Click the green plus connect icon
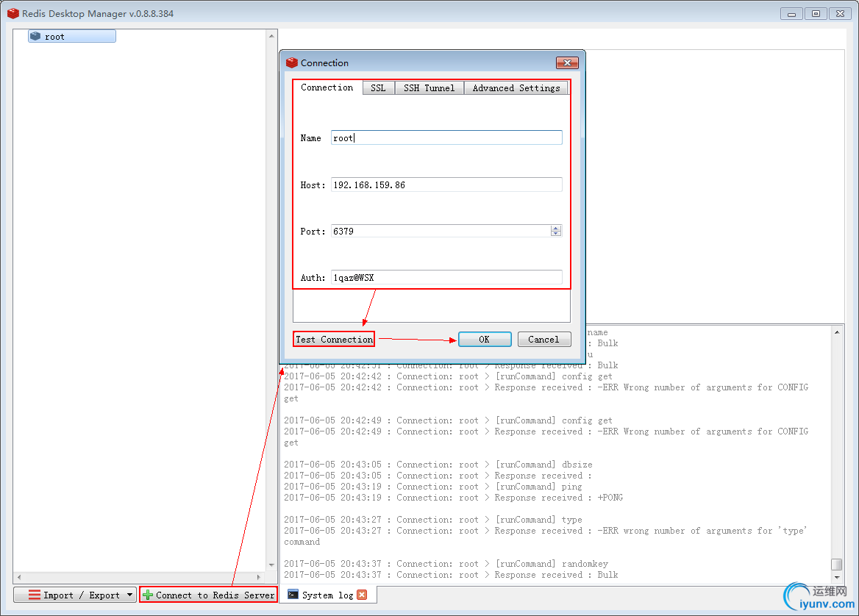 (x=147, y=595)
